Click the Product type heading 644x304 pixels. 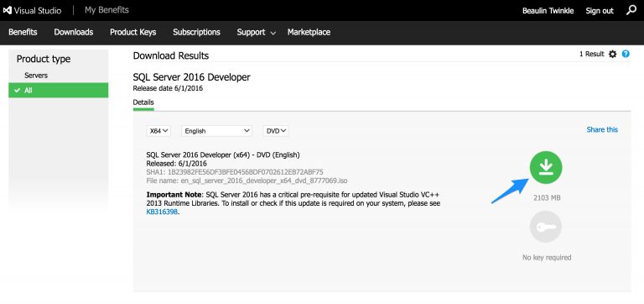click(44, 59)
